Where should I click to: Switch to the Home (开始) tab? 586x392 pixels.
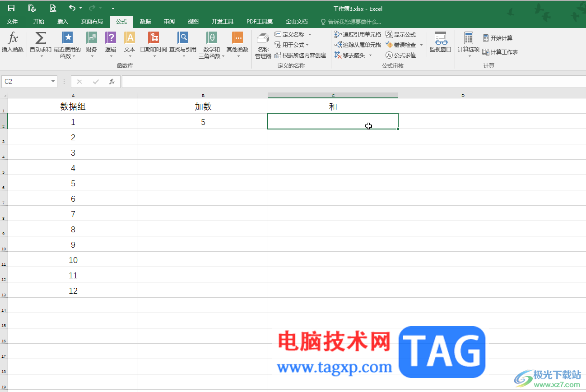click(x=39, y=21)
